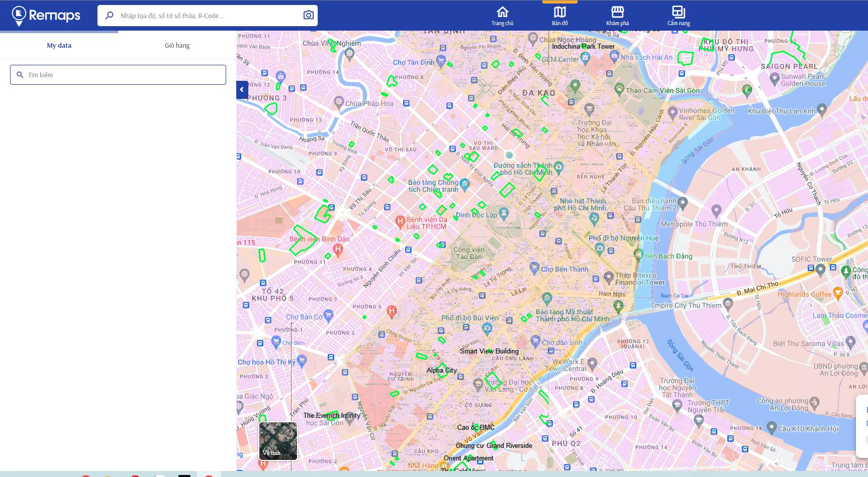The image size is (868, 477).
Task: Click Chợ Tân Định shopping marker
Action: pos(441,61)
